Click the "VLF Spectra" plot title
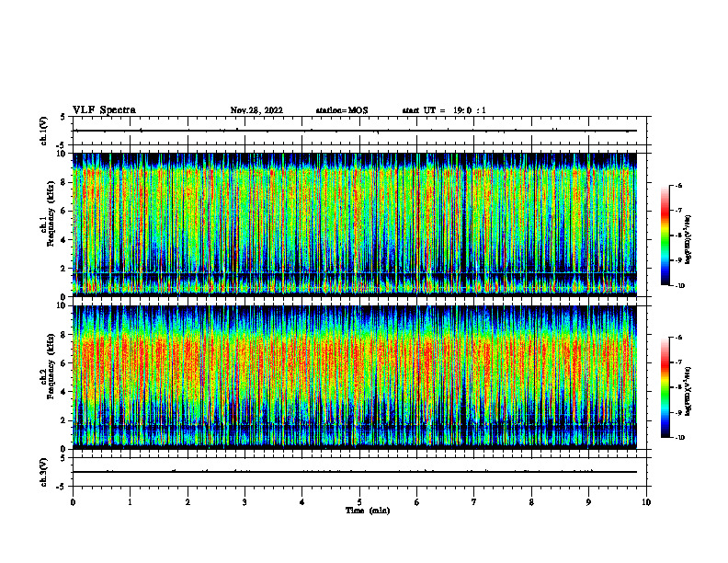This screenshot has height=563, width=728. (x=104, y=110)
